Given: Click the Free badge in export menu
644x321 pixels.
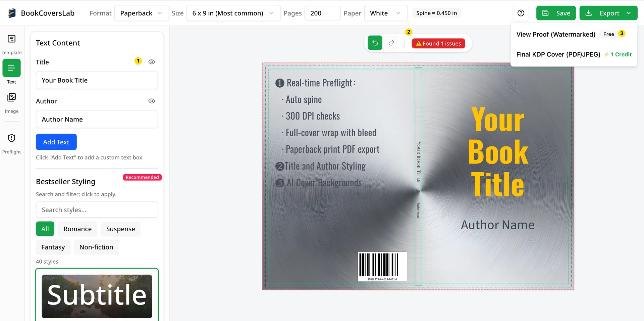Looking at the screenshot, I should [609, 34].
